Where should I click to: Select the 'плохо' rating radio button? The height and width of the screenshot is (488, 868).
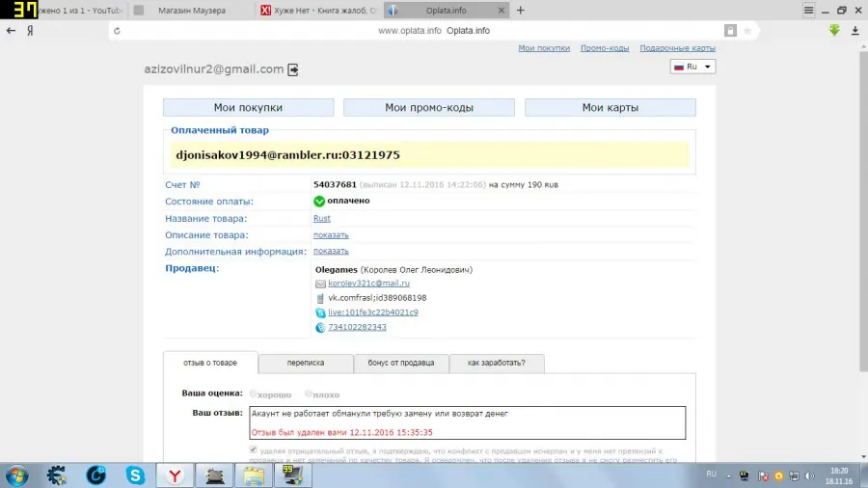point(309,393)
